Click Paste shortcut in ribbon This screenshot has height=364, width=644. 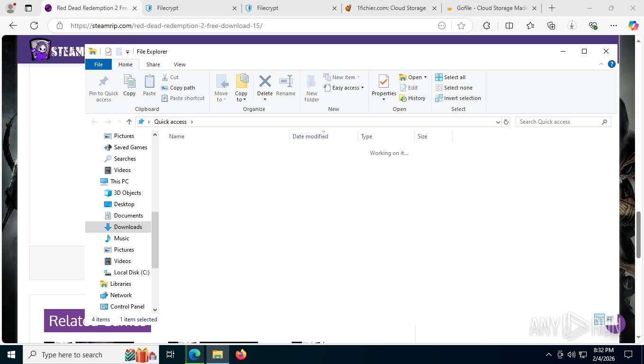(x=183, y=98)
